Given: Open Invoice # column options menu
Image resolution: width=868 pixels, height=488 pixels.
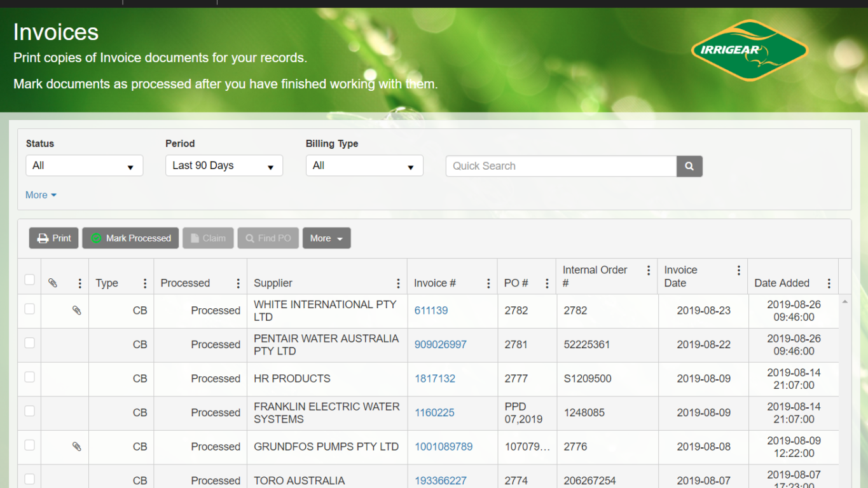Looking at the screenshot, I should [x=488, y=283].
